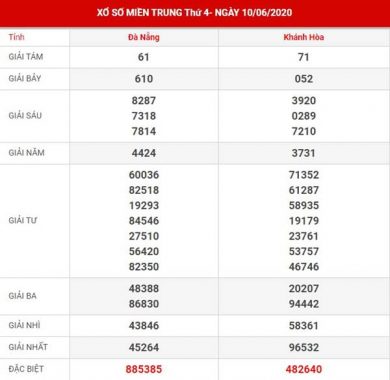Click the 'Đà Nẵng' province header

pyautogui.click(x=144, y=37)
